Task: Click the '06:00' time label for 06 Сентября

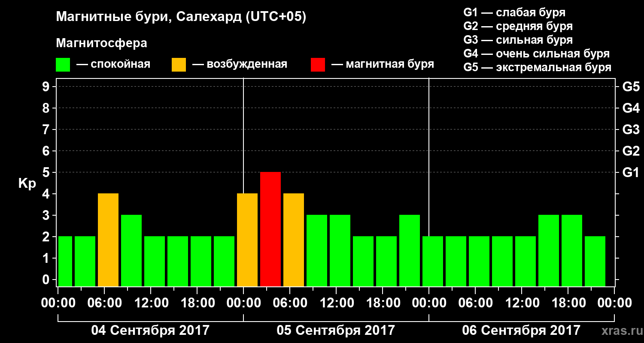Action: [x=475, y=303]
